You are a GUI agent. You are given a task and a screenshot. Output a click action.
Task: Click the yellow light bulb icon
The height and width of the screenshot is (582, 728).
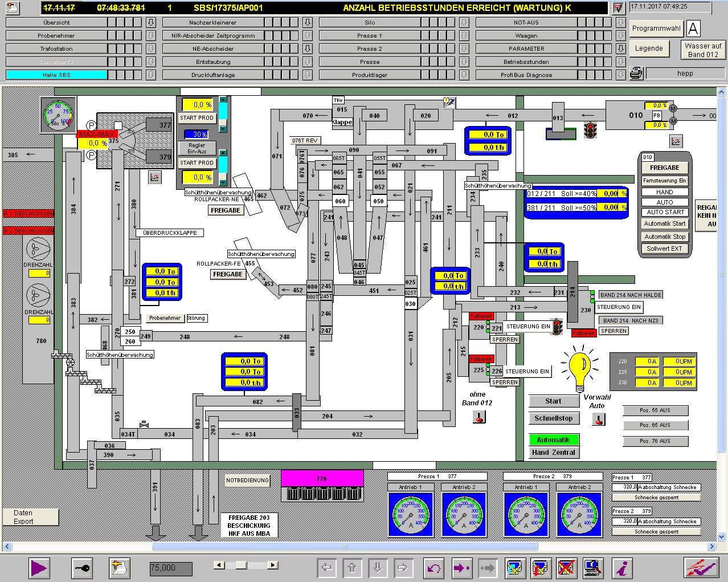coord(579,368)
